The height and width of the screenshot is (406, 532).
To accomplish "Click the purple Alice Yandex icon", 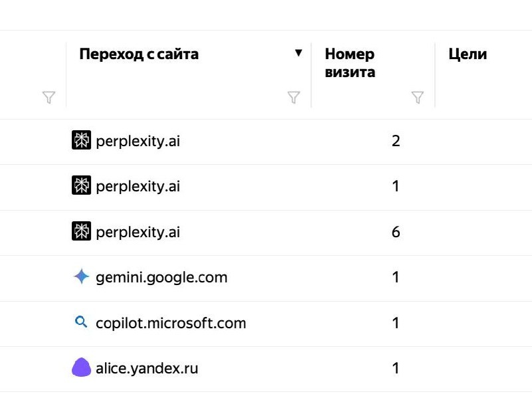I will coord(82,367).
